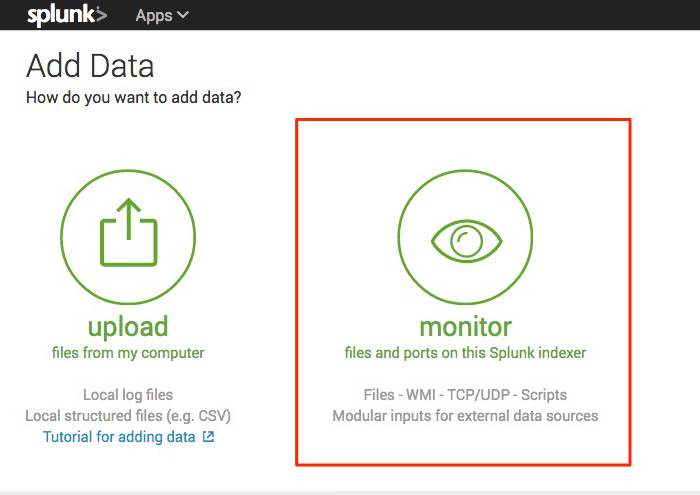Screen dimensions: 700x495
Task: Click 'Local structured files (e.g. CSV)' text
Action: click(128, 416)
